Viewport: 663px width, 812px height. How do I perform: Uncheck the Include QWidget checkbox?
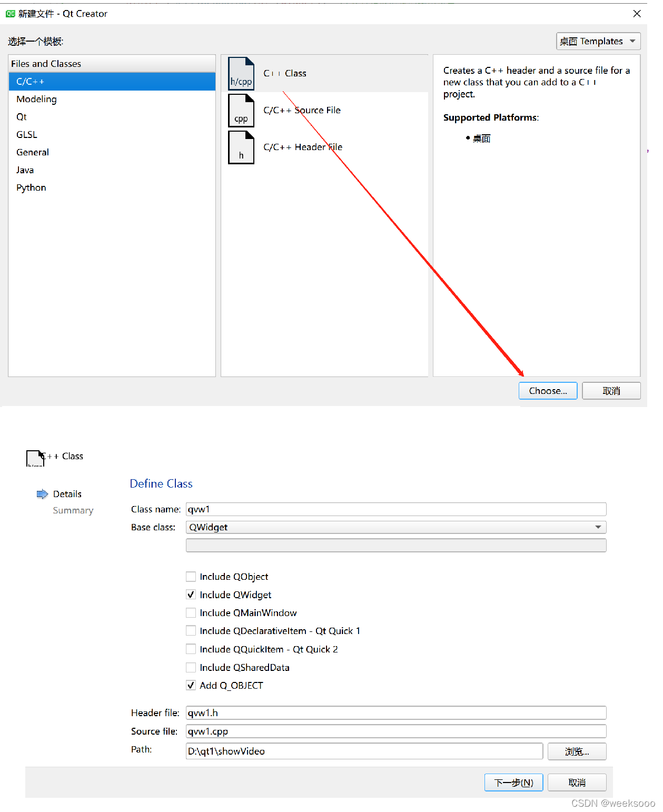191,595
